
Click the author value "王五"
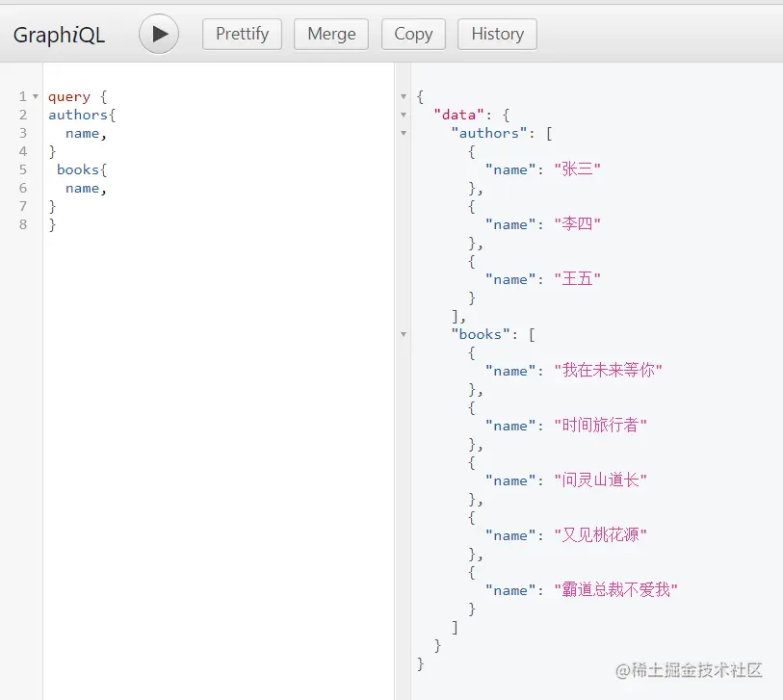coord(577,279)
